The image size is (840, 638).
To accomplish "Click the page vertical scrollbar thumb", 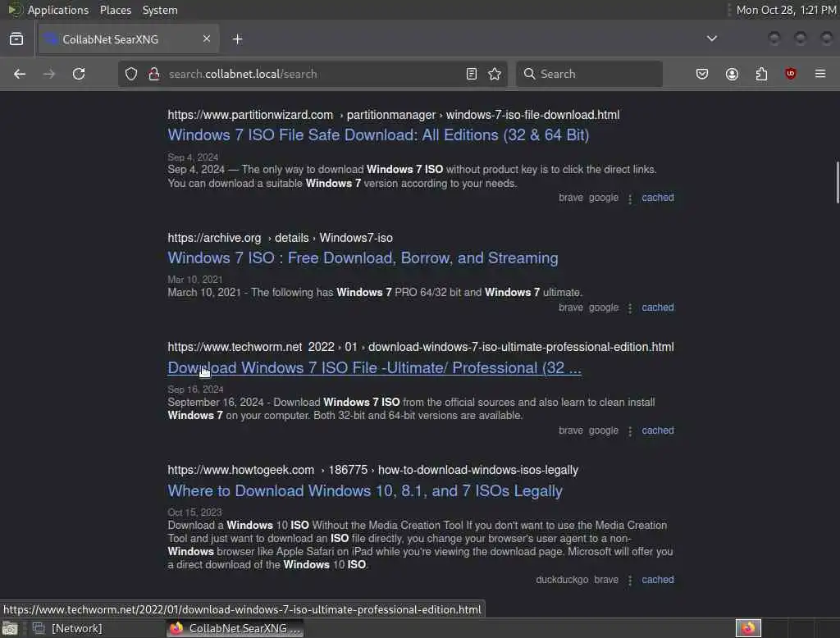I will (838, 182).
